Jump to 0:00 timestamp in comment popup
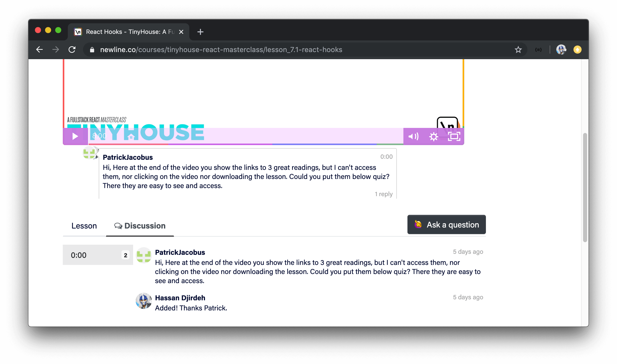The width and height of the screenshot is (617, 364). click(x=386, y=157)
